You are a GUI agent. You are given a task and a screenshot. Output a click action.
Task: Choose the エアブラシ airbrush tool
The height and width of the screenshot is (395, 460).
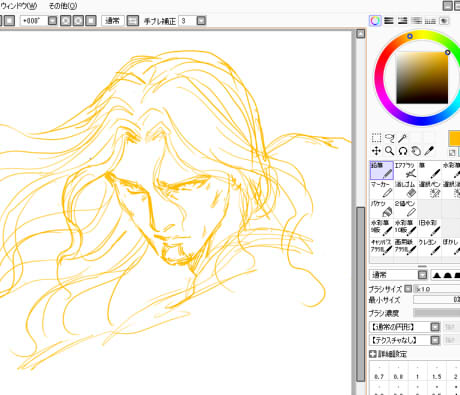[406, 170]
